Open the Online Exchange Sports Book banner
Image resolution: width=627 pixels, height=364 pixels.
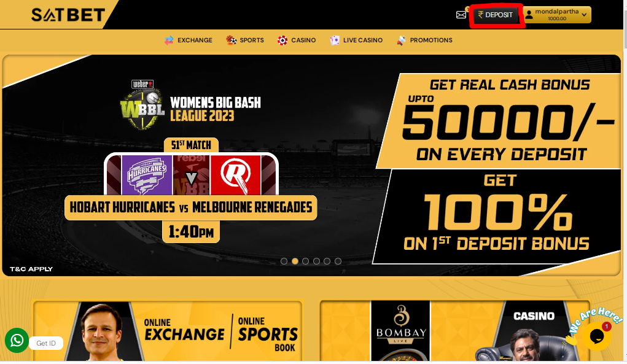(168, 331)
